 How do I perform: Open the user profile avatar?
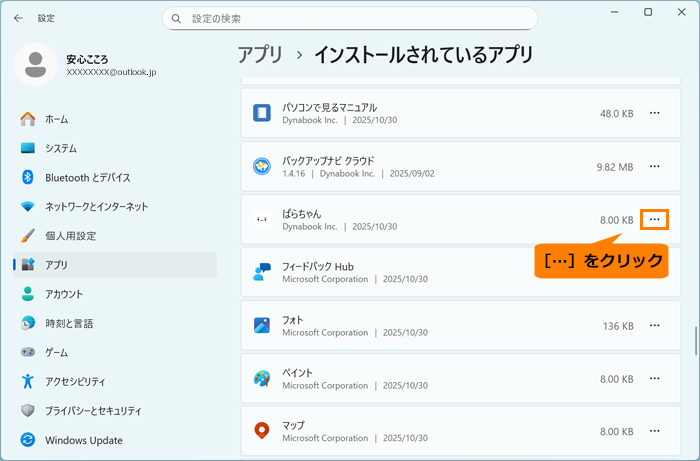coord(36,65)
